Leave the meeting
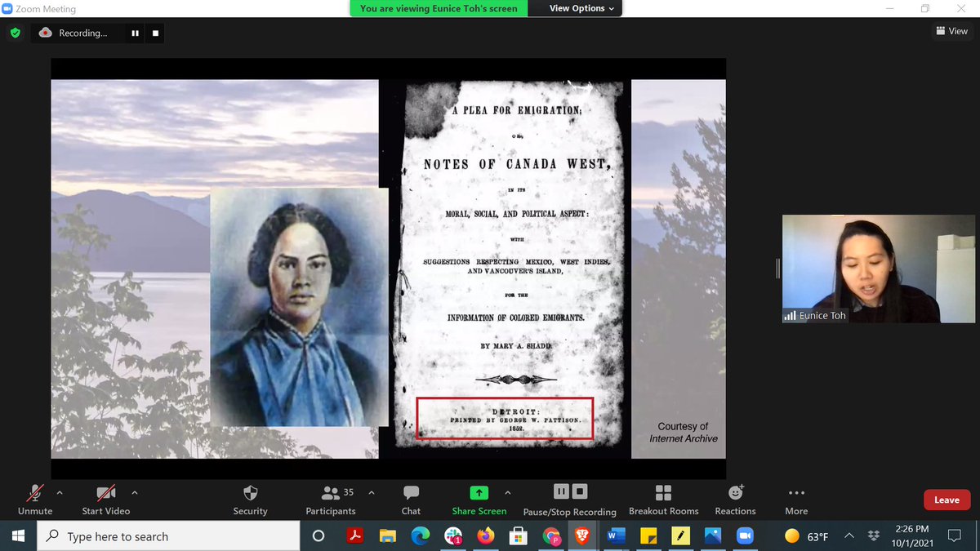 [947, 500]
